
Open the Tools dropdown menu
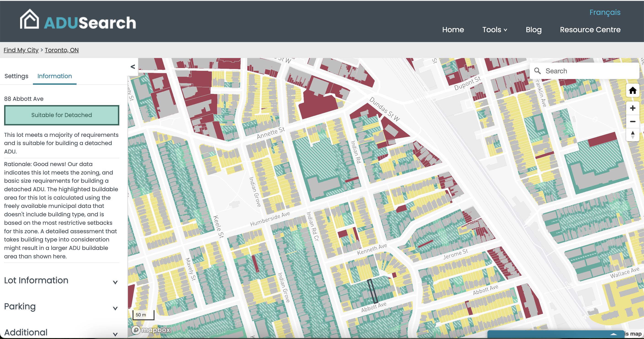(495, 30)
